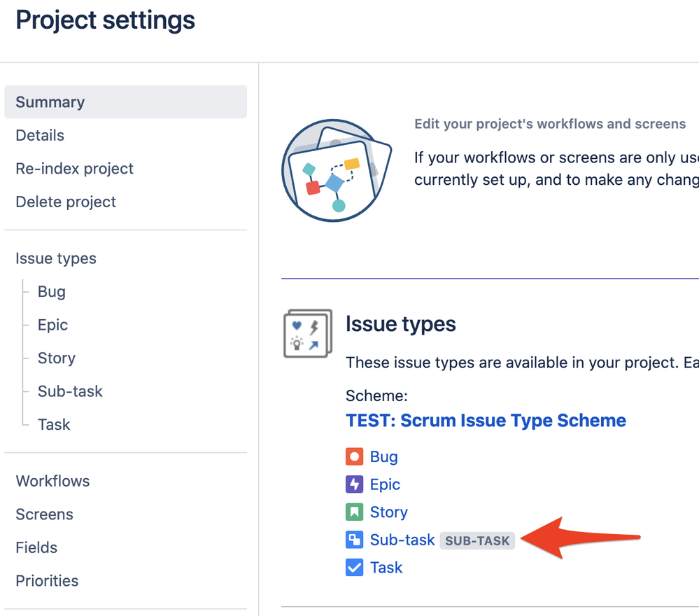Screen dimensions: 699x616
Task: Click the SUB-TASK grey label badge
Action: (477, 540)
